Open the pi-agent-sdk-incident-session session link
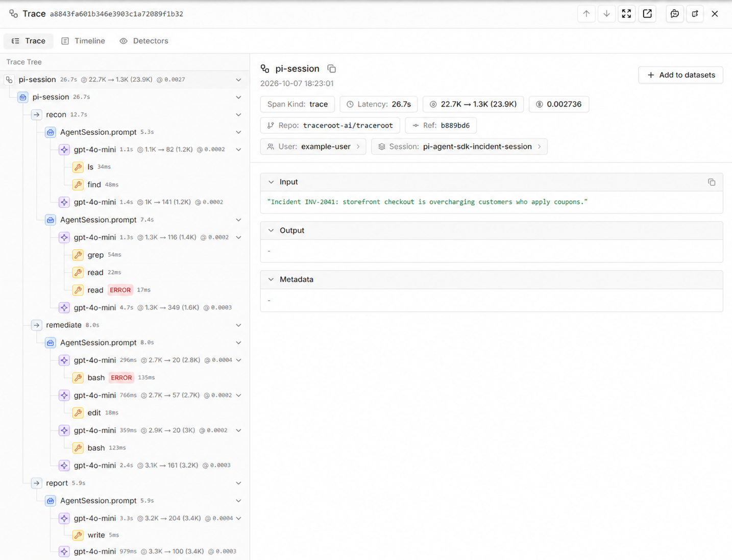This screenshot has width=732, height=560. click(459, 147)
